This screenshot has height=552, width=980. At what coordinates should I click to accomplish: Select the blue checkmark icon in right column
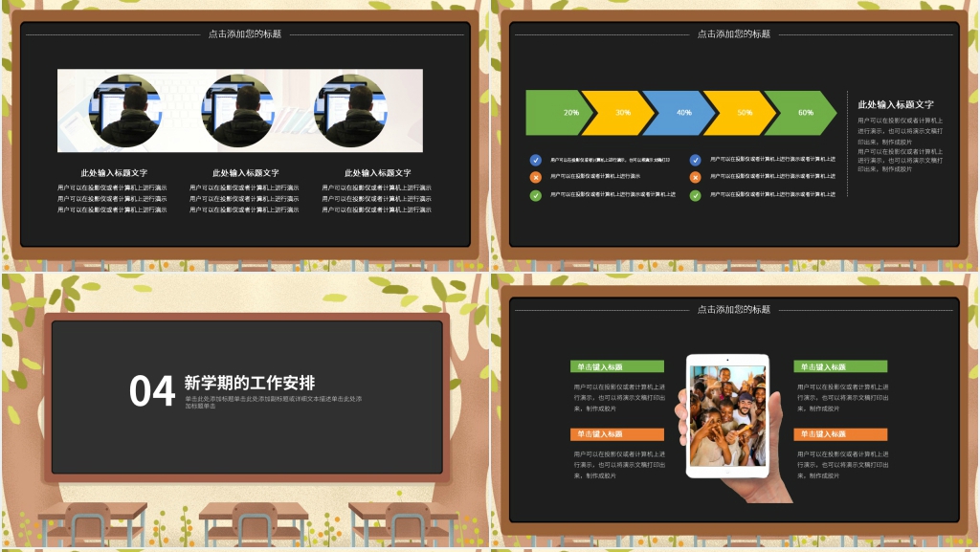point(695,160)
